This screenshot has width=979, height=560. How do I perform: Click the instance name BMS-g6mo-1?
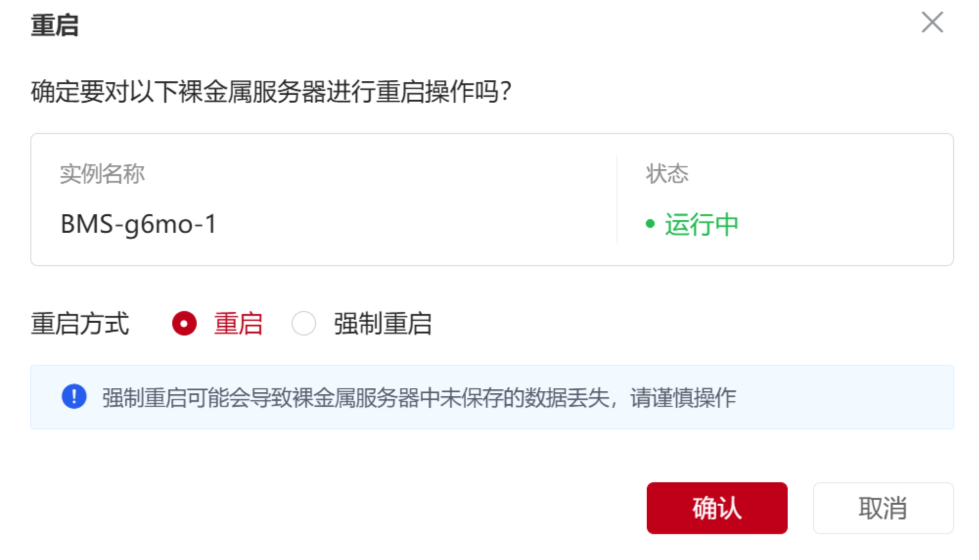tap(138, 224)
